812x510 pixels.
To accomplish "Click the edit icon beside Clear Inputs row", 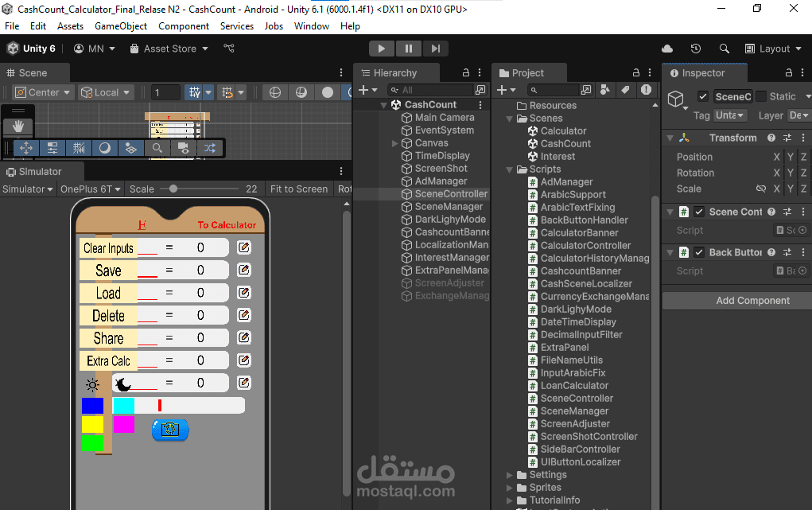I will point(244,247).
